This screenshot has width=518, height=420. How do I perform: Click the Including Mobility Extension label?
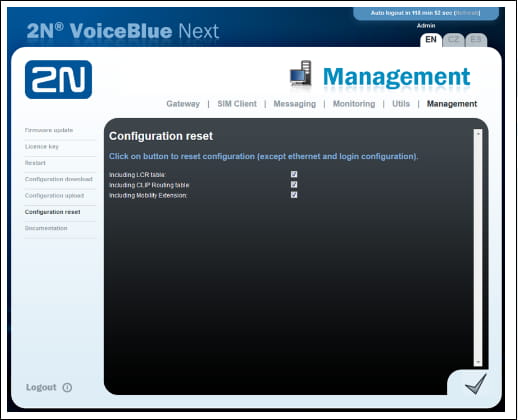148,195
